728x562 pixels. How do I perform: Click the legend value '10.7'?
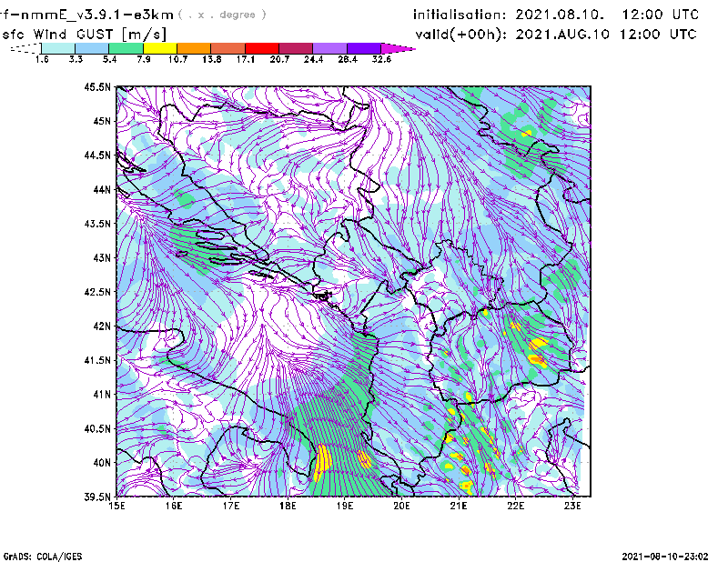177,59
